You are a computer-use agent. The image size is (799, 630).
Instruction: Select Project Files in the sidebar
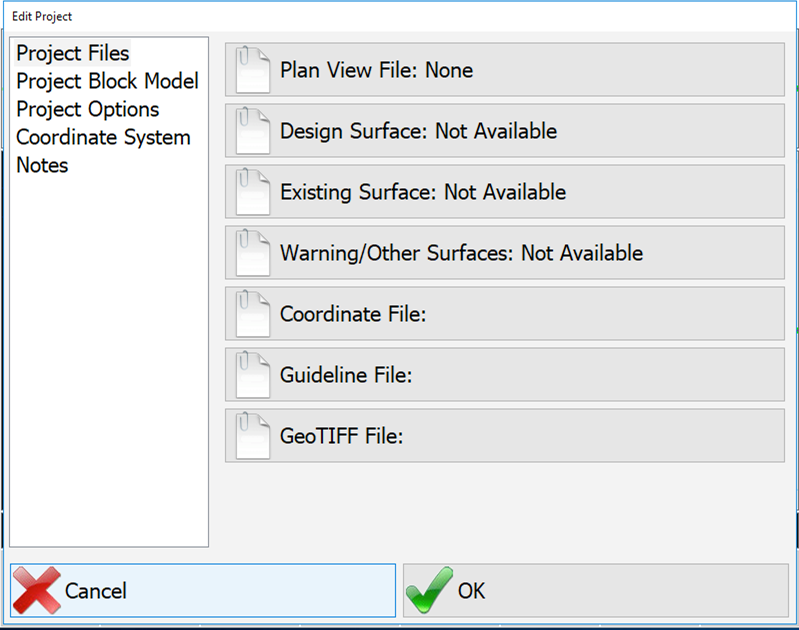point(73,53)
